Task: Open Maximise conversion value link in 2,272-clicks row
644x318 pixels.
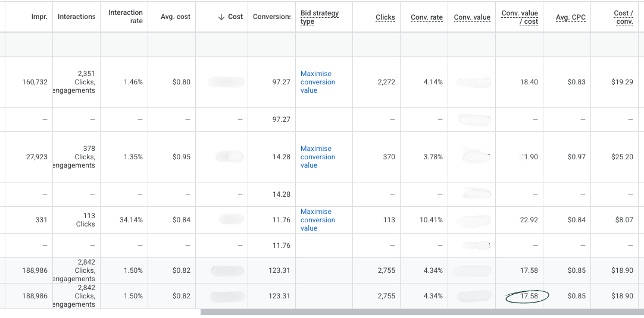Action: click(318, 82)
